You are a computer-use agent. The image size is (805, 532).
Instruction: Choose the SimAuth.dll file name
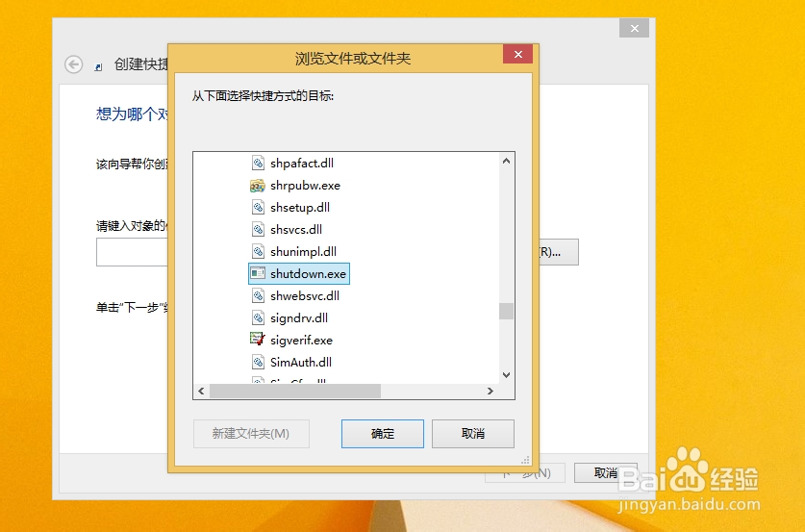click(x=301, y=362)
